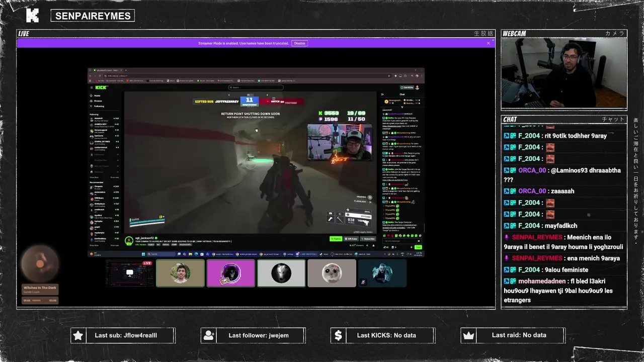Viewport: 644px width, 362px height.
Task: Click Show More under Following list
Action: point(94,177)
